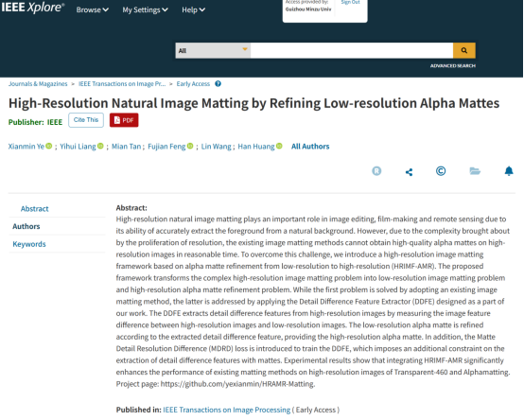
Task: Download the article with the PDF button
Action: point(124,120)
